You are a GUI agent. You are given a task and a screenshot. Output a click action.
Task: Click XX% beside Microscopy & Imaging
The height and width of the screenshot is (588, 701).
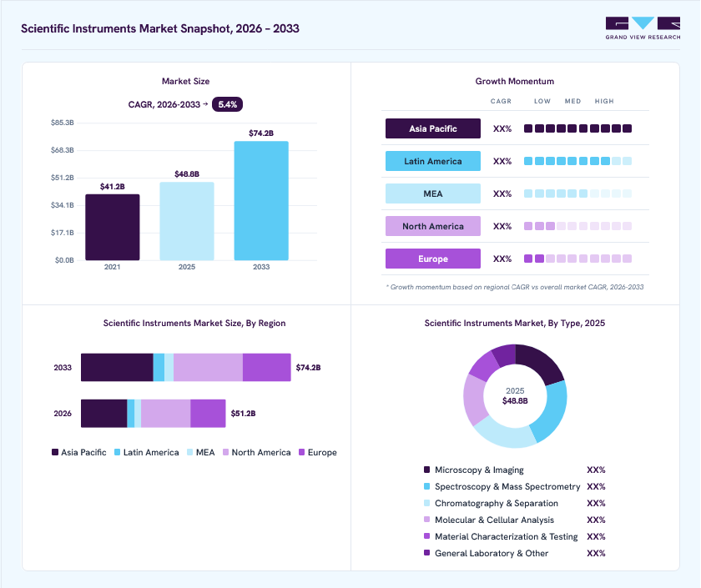coord(596,470)
